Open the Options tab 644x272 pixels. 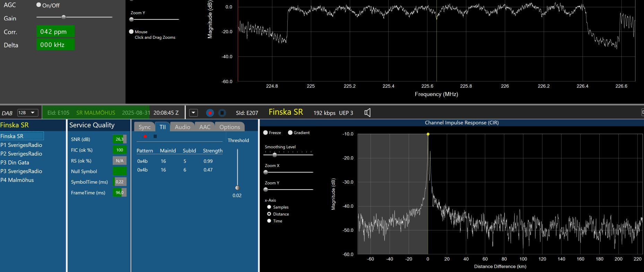229,127
